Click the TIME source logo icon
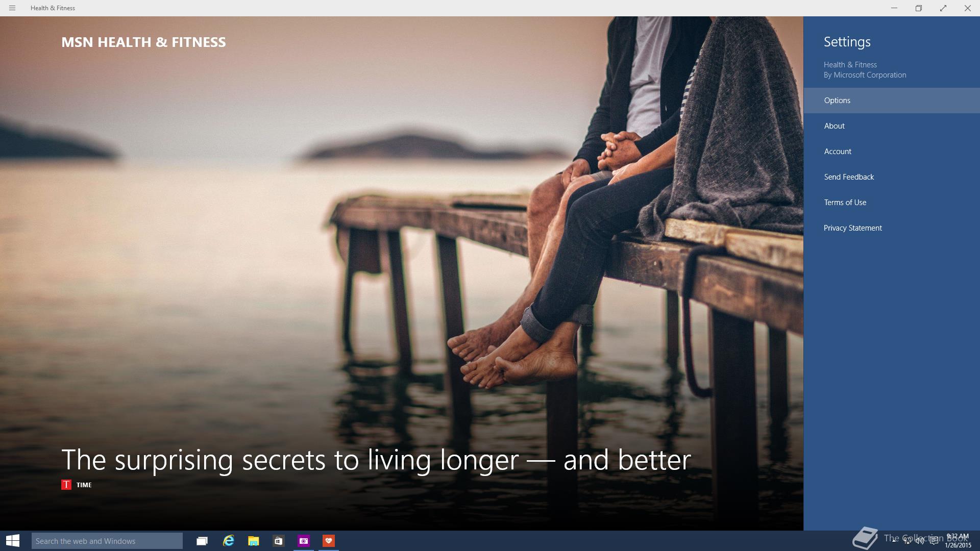 coord(66,485)
